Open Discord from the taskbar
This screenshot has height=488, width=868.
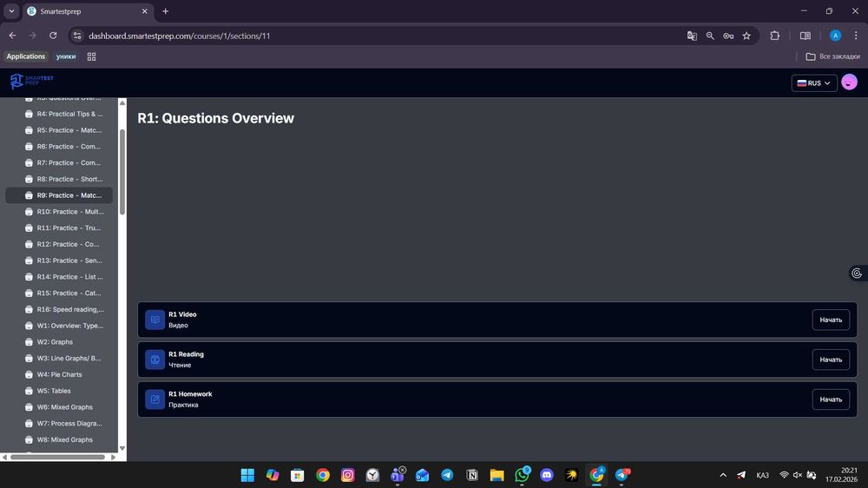[x=547, y=475]
